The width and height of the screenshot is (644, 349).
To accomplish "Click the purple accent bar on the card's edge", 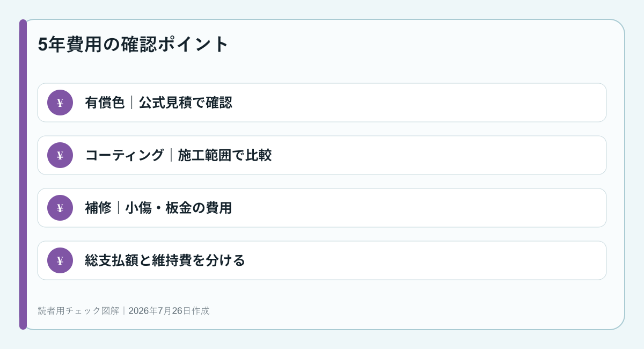I will [x=23, y=174].
